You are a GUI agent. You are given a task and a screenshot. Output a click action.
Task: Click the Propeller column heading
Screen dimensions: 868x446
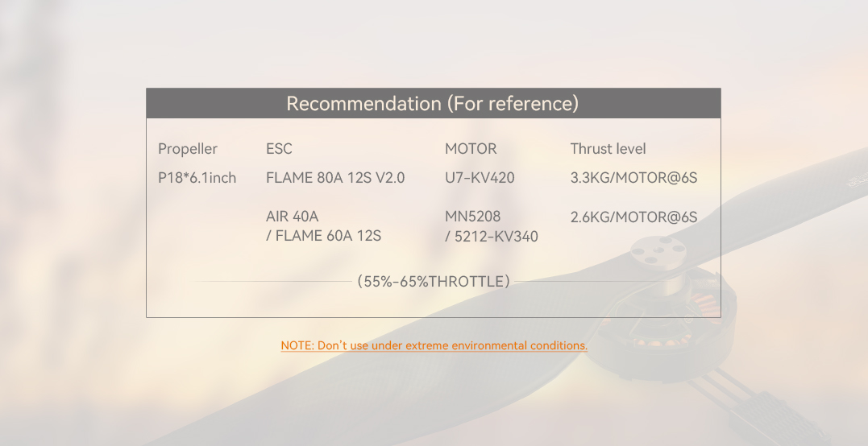188,149
